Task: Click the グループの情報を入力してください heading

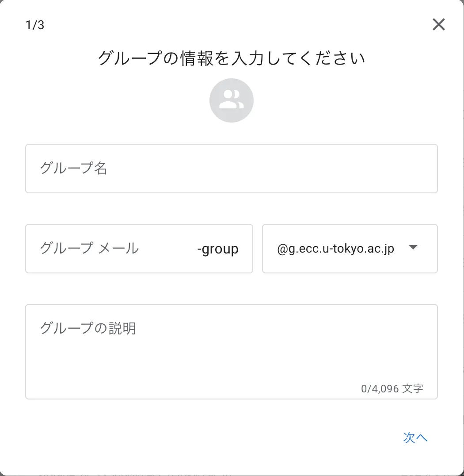Action: 232,58
